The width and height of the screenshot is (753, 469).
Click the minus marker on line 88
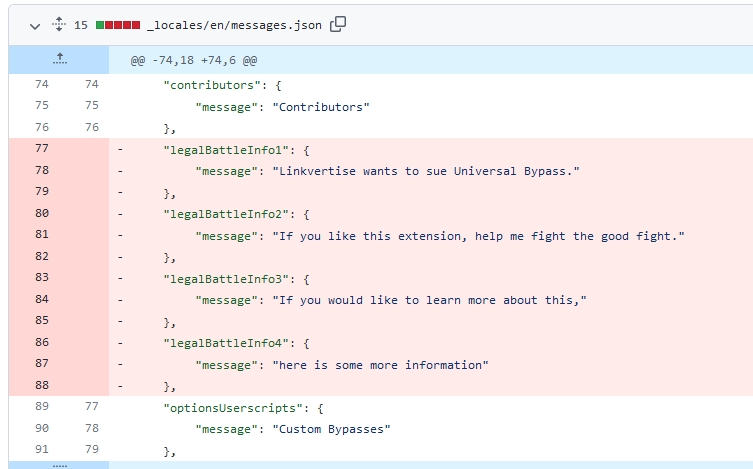tap(120, 386)
